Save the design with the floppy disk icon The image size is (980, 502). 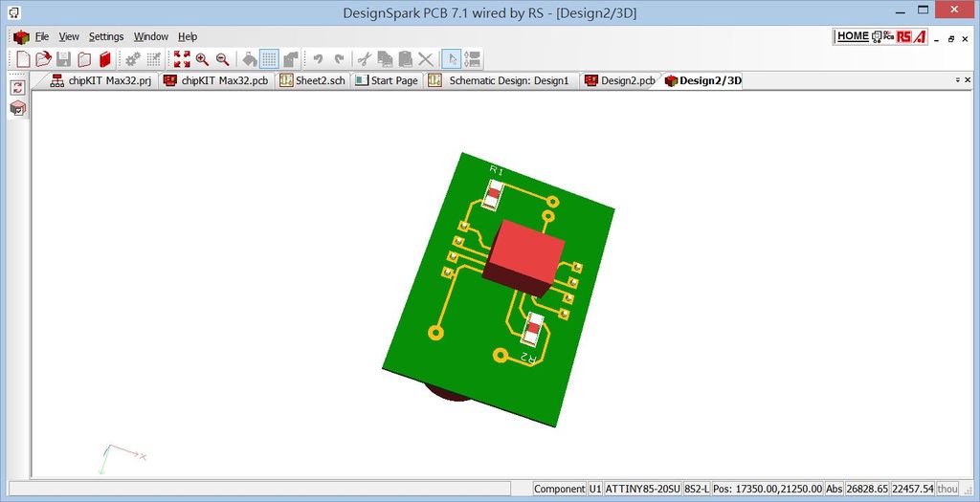[x=64, y=59]
